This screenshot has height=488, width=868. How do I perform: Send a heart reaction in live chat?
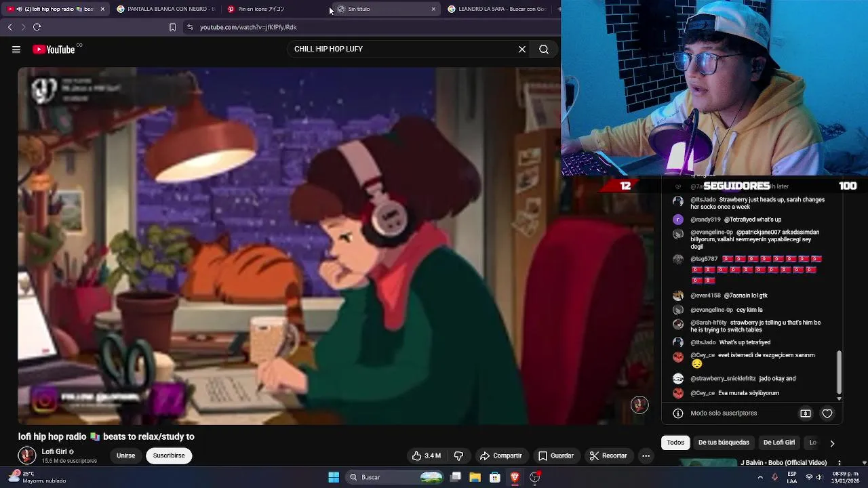click(827, 413)
